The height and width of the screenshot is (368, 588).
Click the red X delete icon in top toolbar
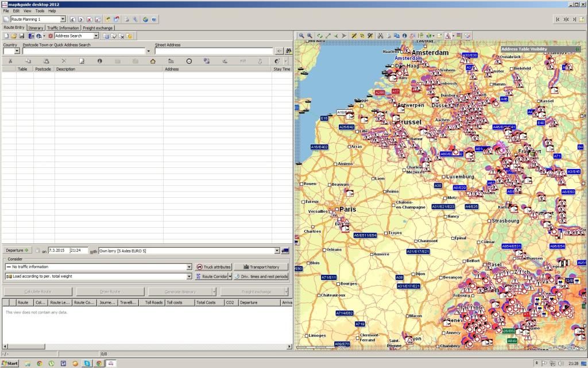(x=90, y=20)
